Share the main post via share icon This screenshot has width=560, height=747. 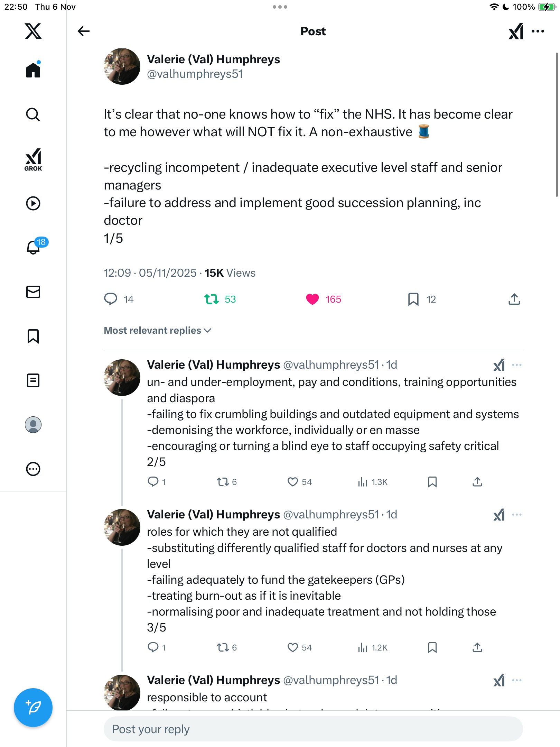click(514, 299)
